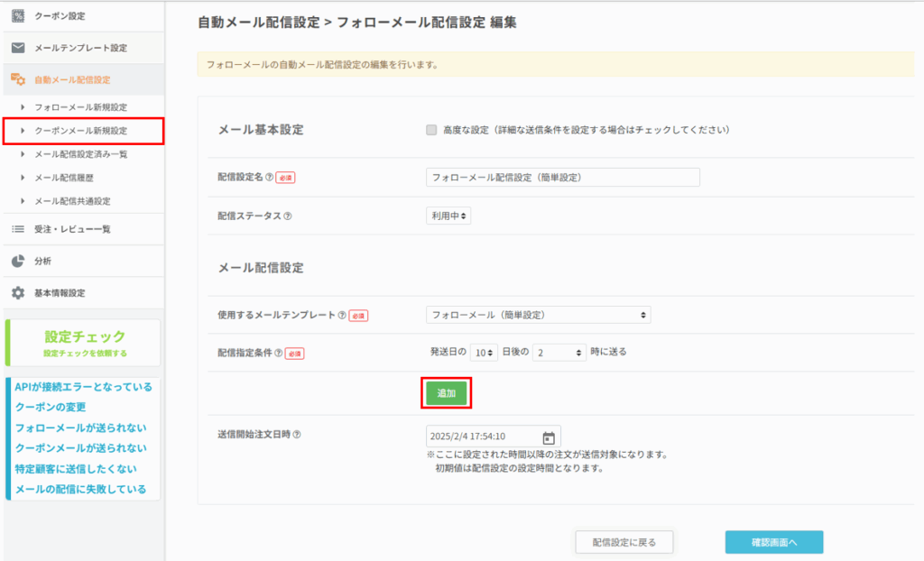Open the calendar picker icon for start date
Screen dimensions: 924x561
[x=548, y=437]
